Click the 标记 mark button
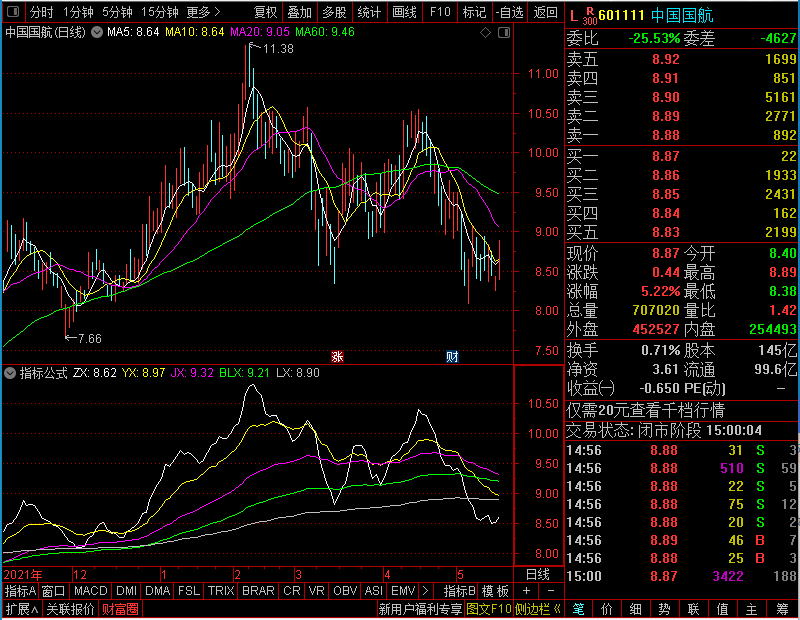This screenshot has height=620, width=800. pyautogui.click(x=474, y=12)
